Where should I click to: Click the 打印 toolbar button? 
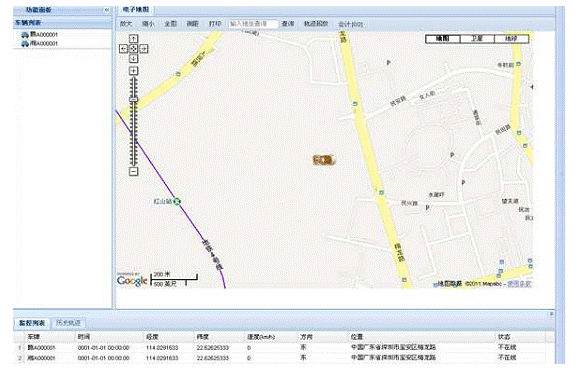coord(215,24)
